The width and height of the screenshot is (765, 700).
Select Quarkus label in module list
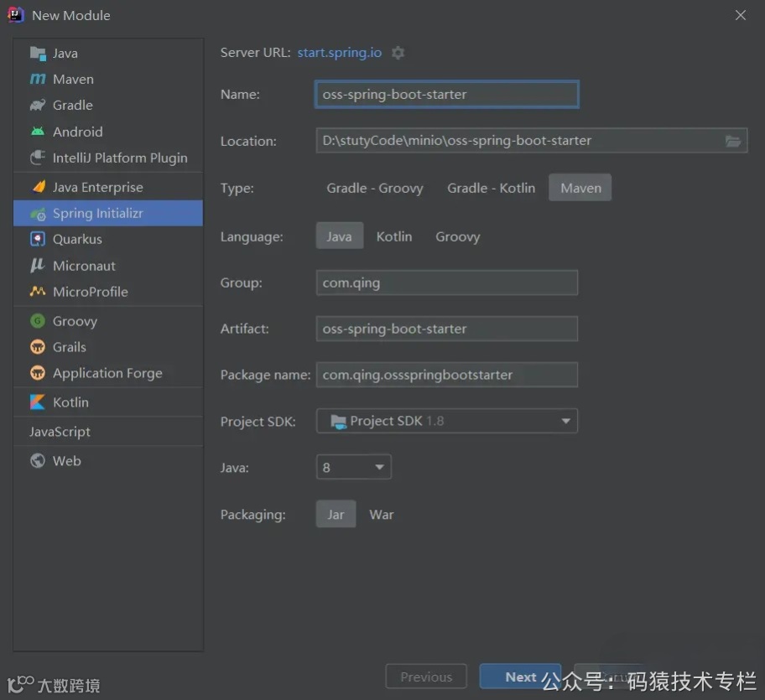(77, 239)
